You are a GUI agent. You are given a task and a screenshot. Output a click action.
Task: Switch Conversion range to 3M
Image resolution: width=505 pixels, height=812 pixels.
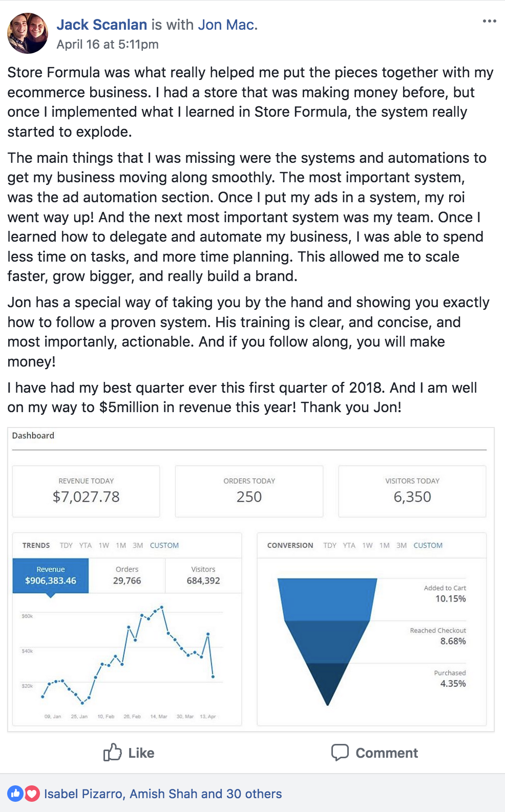point(402,545)
